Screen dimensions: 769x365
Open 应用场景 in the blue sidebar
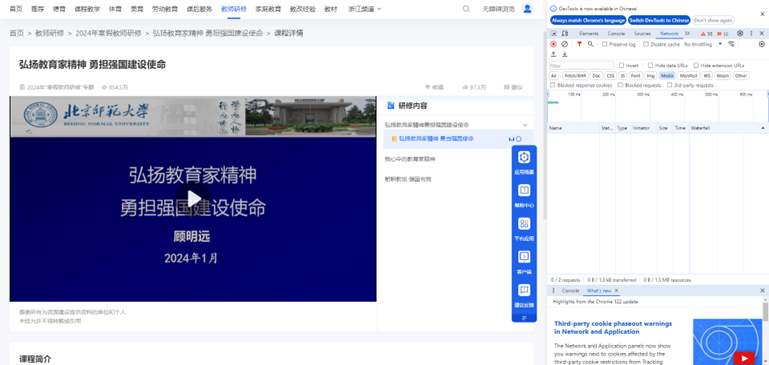[524, 162]
